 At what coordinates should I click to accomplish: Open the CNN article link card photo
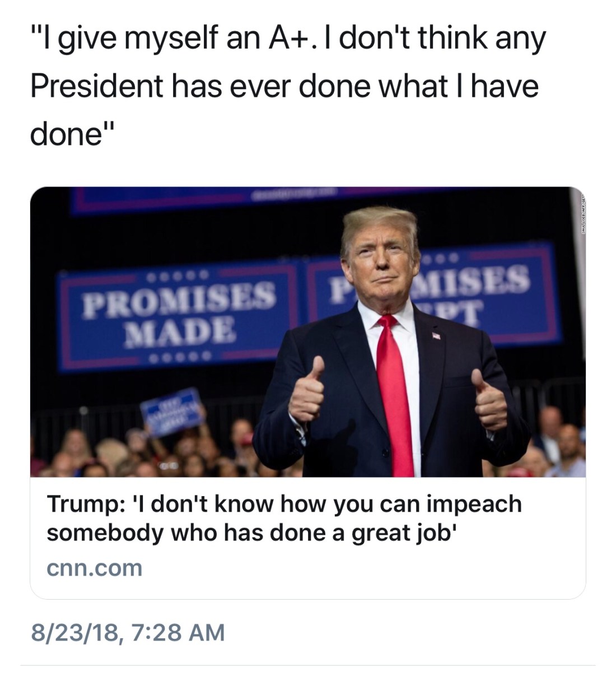307,331
